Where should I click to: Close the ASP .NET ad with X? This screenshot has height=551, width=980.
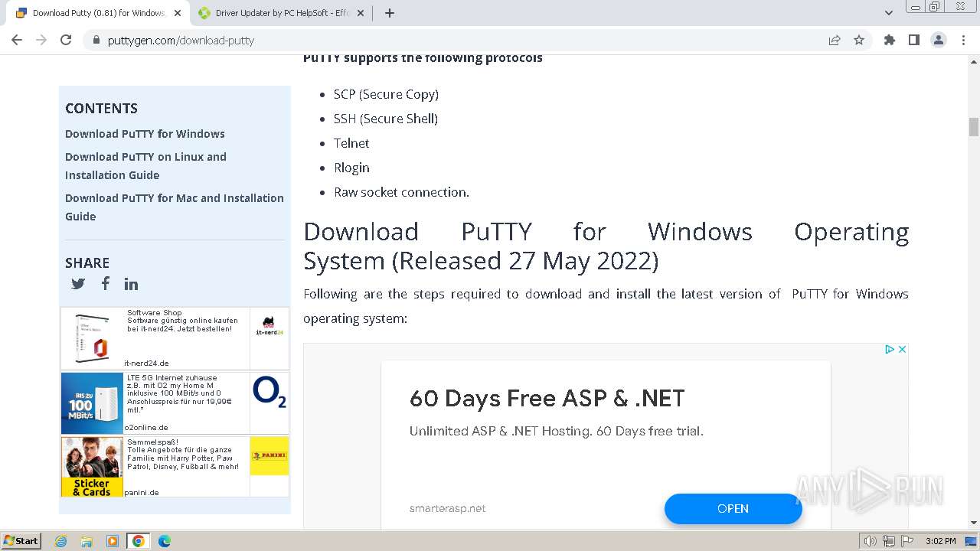click(x=903, y=349)
